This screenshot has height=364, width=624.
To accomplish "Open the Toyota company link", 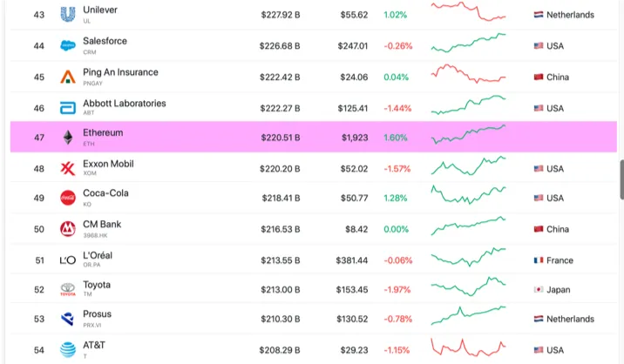I will pos(97,285).
